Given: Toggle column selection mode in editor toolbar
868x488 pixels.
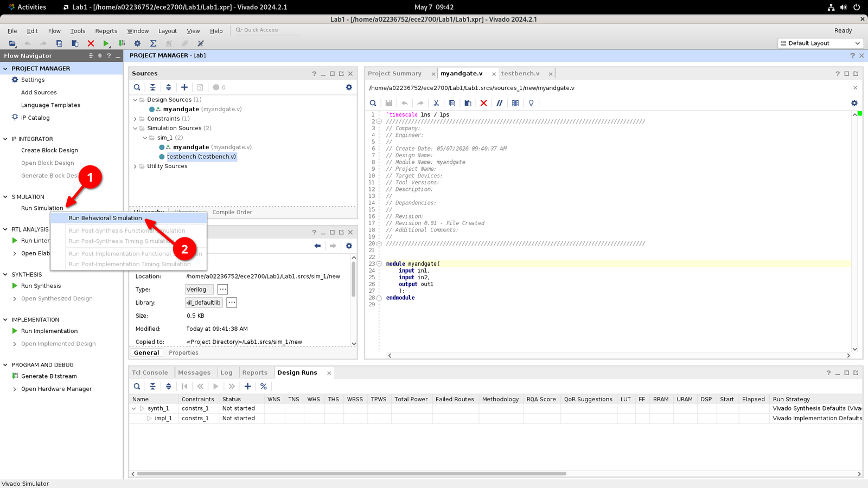Looking at the screenshot, I should tap(515, 103).
